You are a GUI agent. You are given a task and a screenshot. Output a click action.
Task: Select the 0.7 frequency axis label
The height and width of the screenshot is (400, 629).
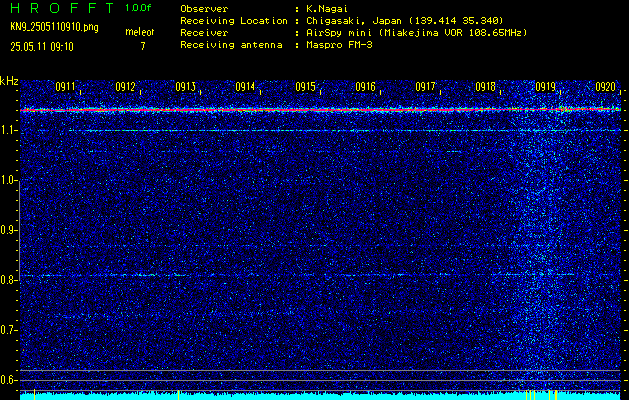pos(8,330)
